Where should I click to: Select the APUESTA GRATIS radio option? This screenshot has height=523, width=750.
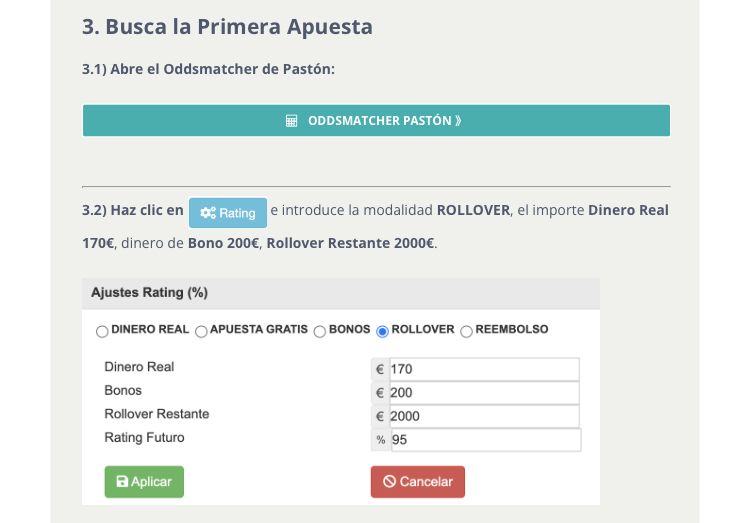point(201,331)
